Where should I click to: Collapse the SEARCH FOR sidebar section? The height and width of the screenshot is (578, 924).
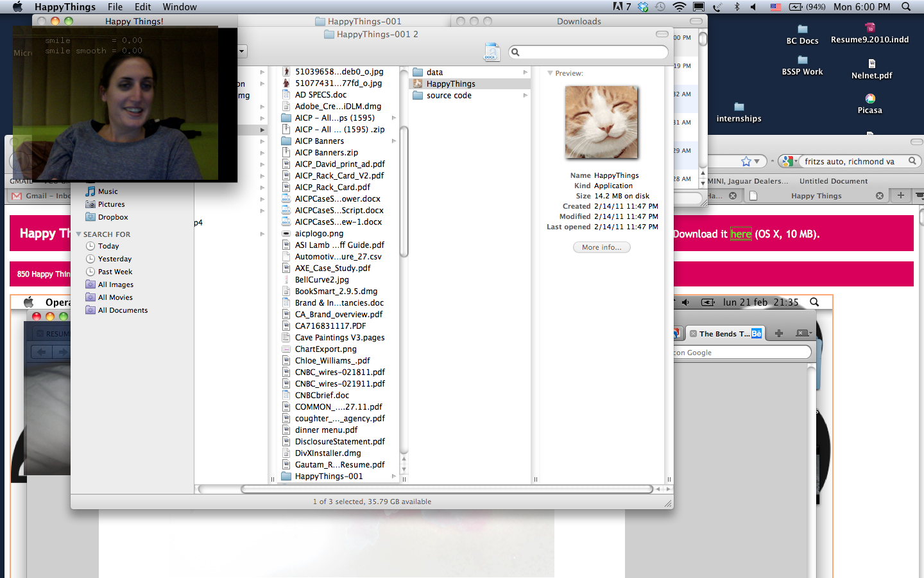79,234
